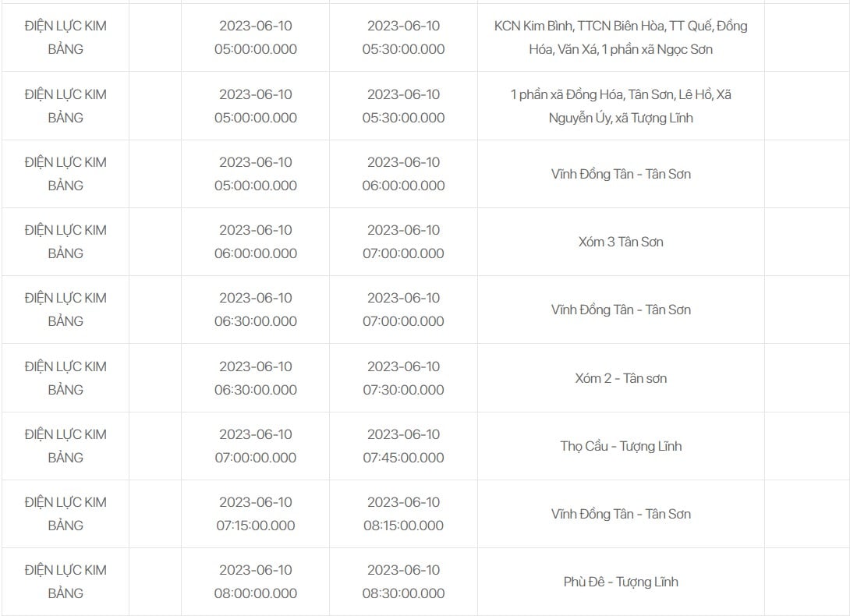Click start time of Xóm 3 Tân Sơn row
This screenshot has height=616, width=850.
[x=255, y=242]
